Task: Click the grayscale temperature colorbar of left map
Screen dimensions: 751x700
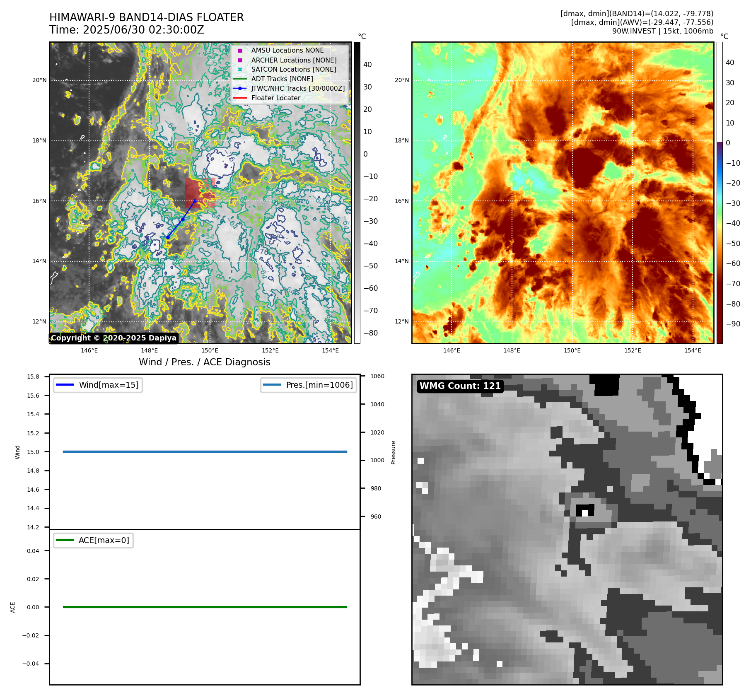Action: (357, 193)
